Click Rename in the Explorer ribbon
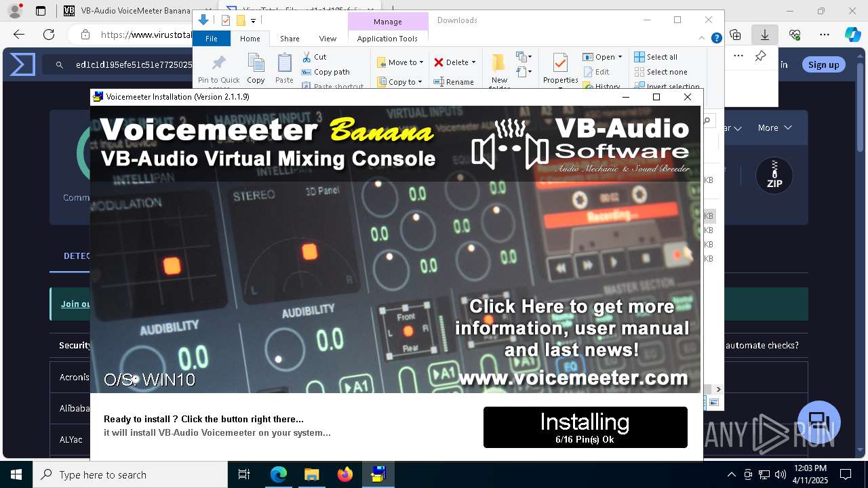Image resolution: width=868 pixels, height=488 pixels. (x=454, y=82)
